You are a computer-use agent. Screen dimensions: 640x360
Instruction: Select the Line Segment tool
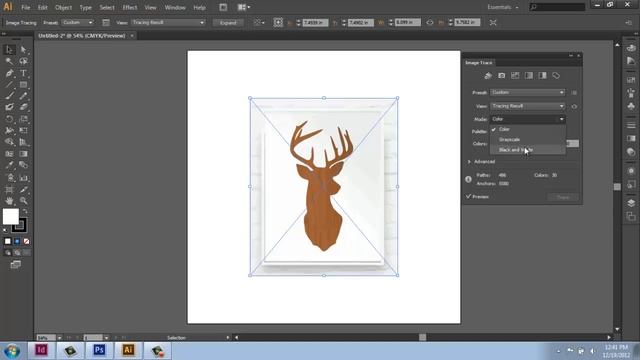tap(9, 84)
